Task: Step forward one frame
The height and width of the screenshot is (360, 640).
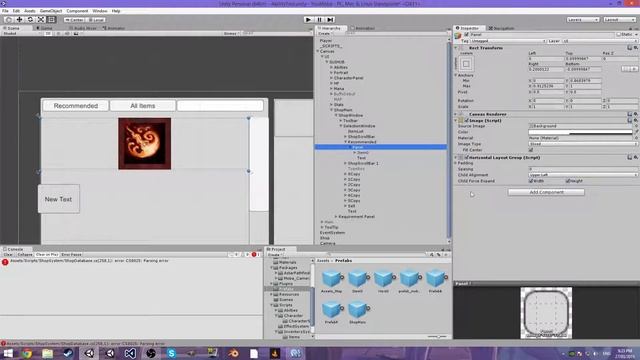Action: click(x=330, y=20)
